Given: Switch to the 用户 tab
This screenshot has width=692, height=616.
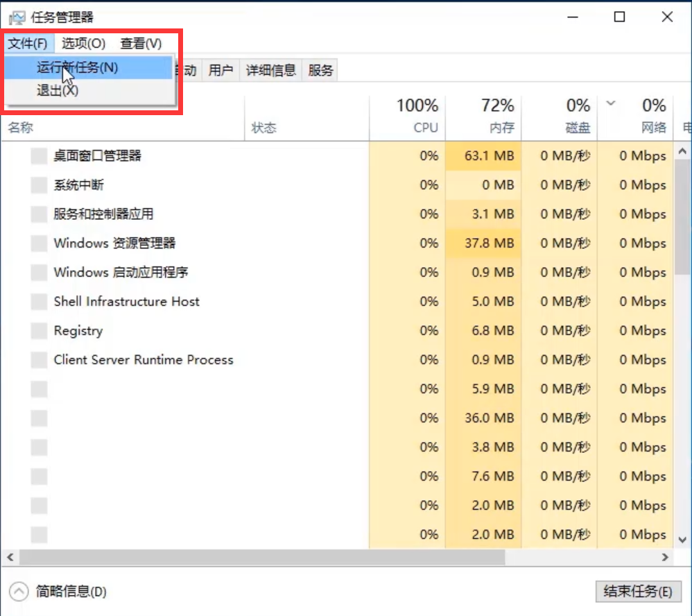Looking at the screenshot, I should [220, 69].
